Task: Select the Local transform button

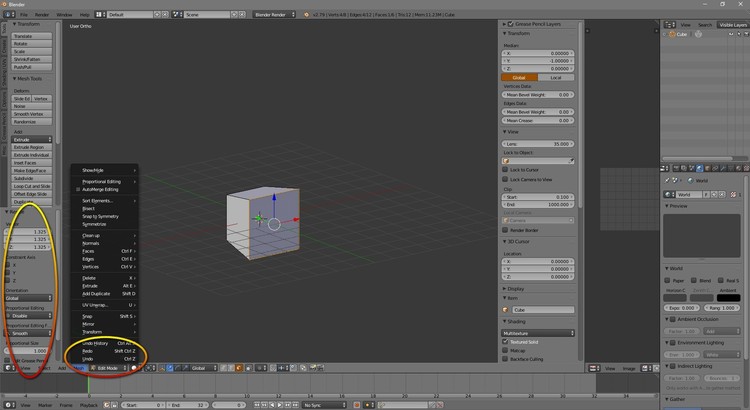Action: point(556,78)
